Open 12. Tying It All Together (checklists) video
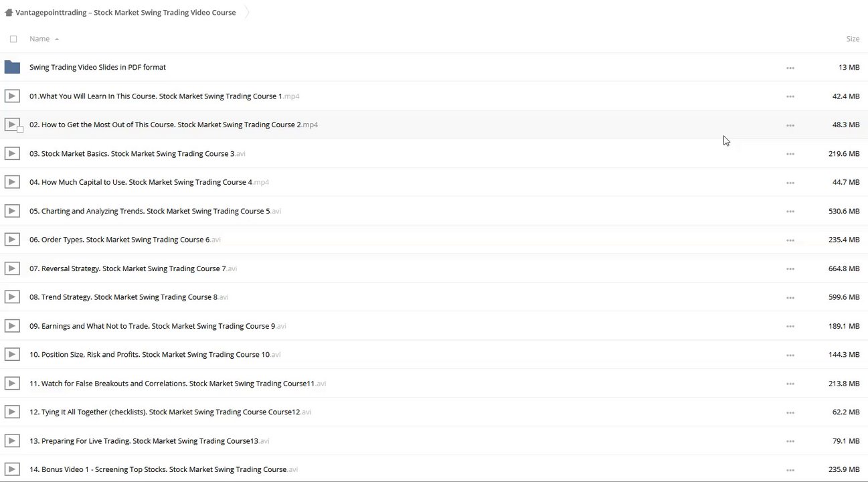Viewport: 868px width, 482px height. click(171, 412)
